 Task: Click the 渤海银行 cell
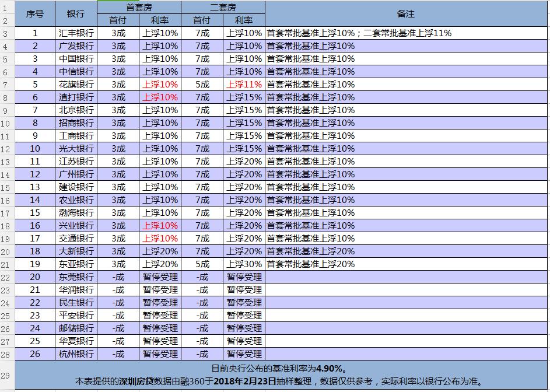click(76, 213)
